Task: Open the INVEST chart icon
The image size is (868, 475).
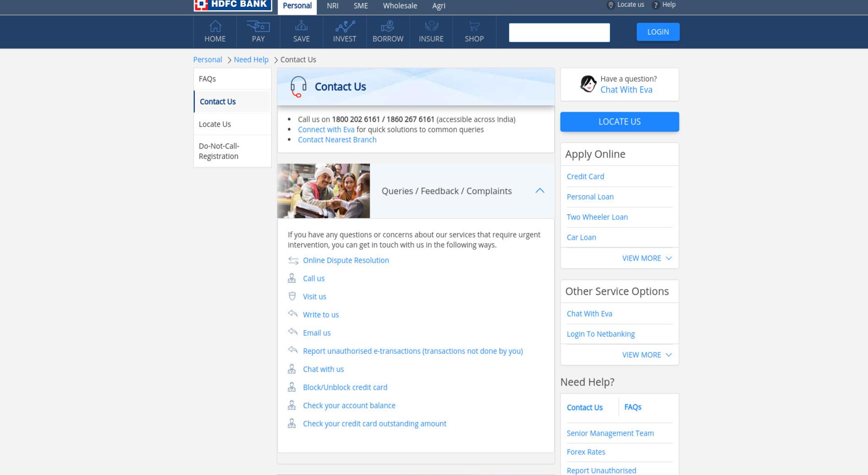Action: (344, 26)
